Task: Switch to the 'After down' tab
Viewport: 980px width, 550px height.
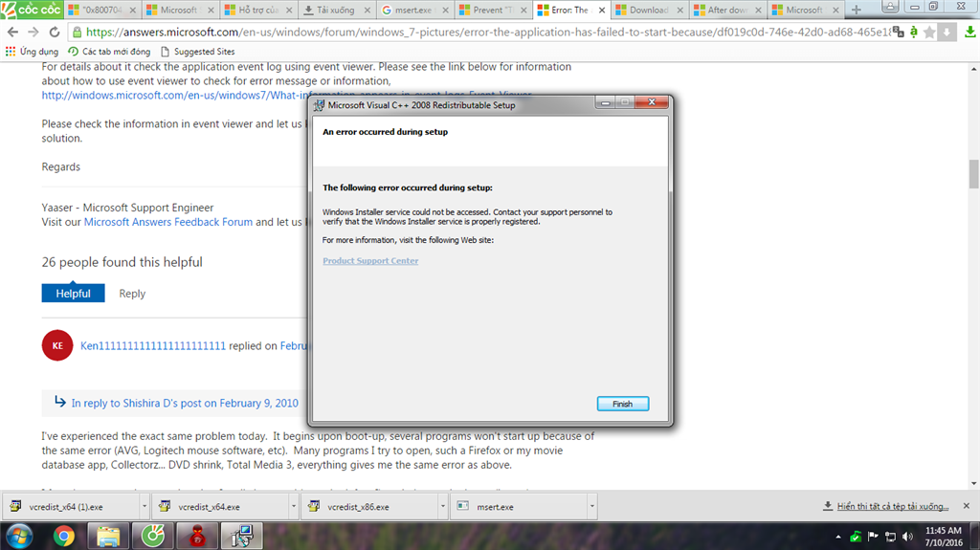Action: [727, 10]
